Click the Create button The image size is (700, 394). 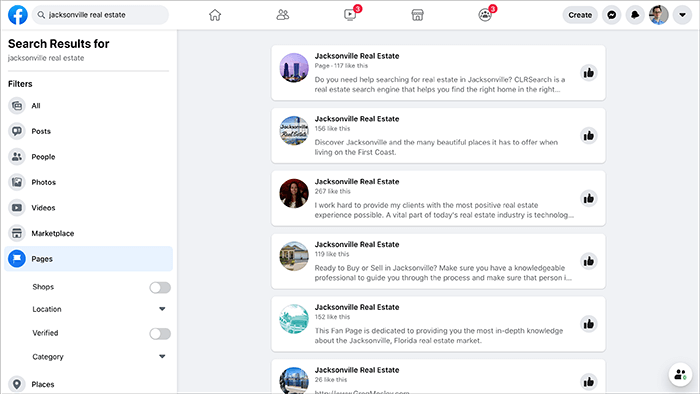pos(580,15)
